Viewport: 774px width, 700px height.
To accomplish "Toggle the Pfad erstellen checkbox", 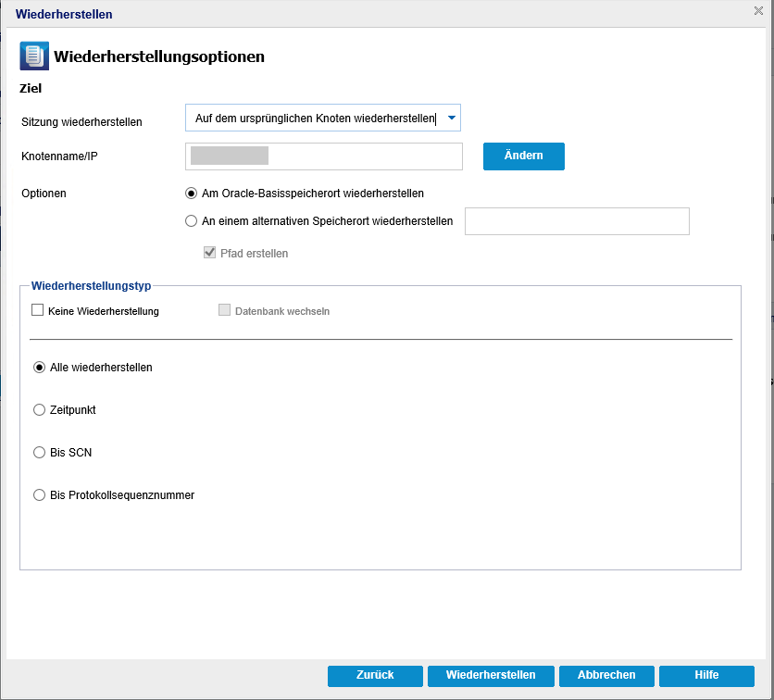I will 210,253.
